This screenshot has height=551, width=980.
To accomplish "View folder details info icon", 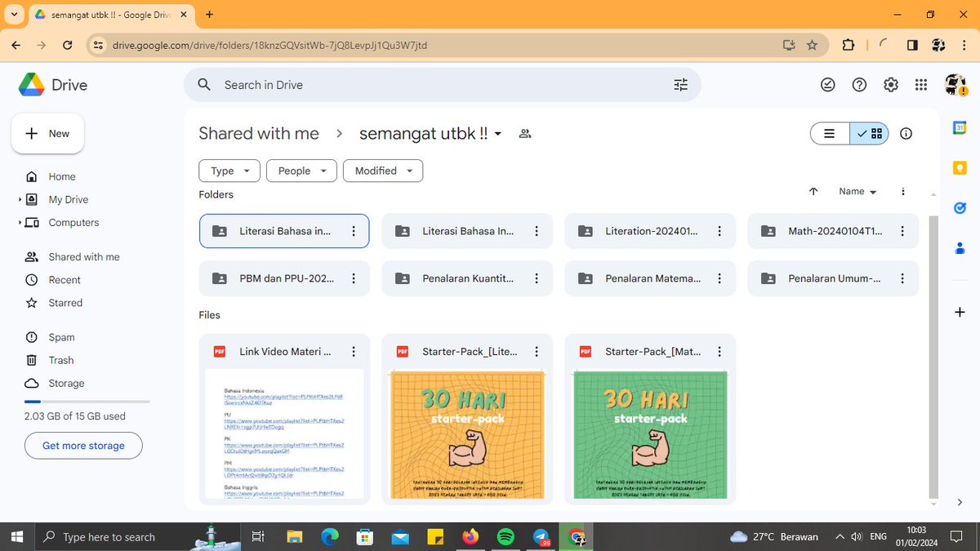I will coord(906,134).
